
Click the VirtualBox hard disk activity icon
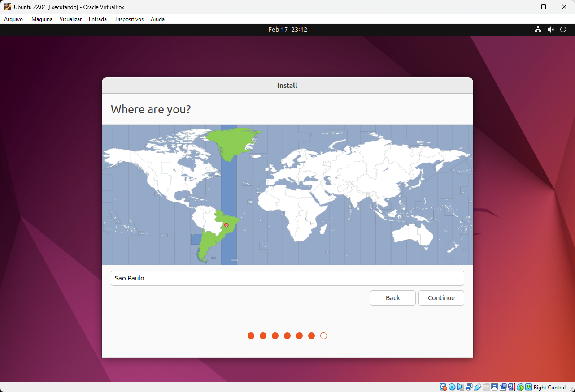[443, 387]
